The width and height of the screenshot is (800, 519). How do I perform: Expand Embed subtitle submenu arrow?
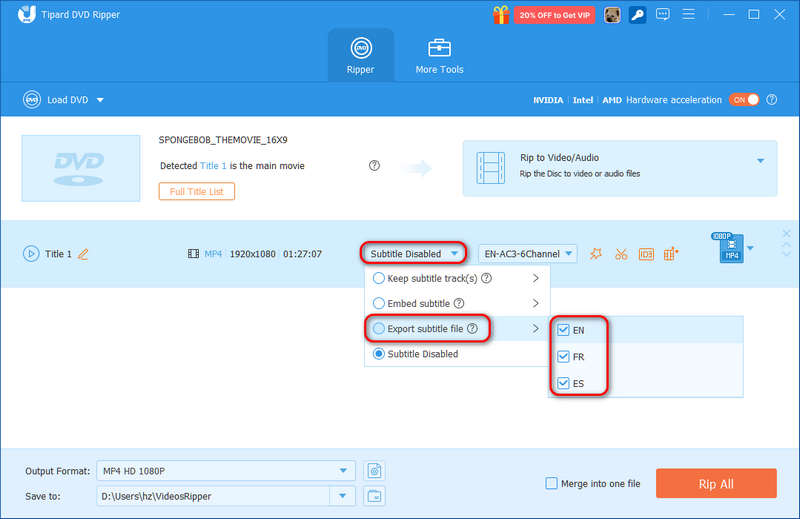(535, 303)
